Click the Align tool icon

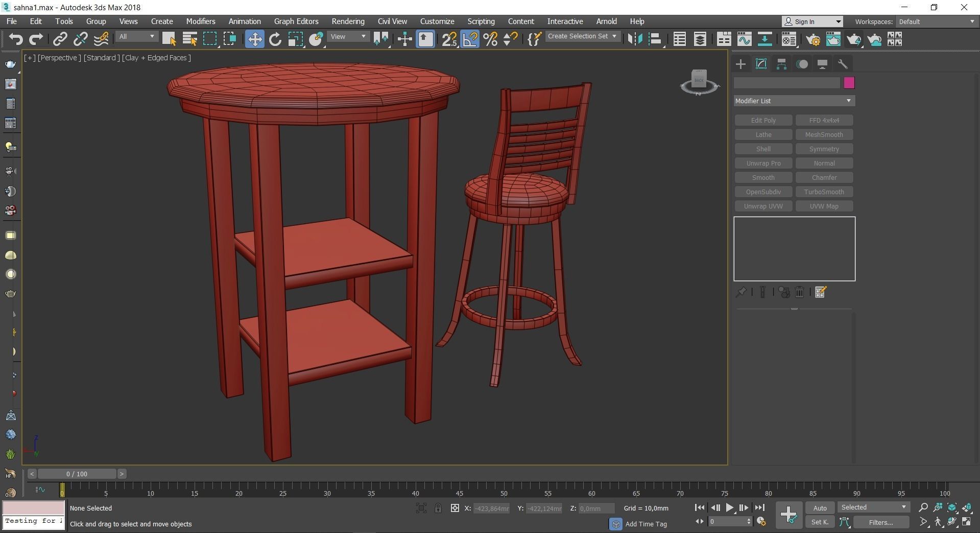click(655, 39)
